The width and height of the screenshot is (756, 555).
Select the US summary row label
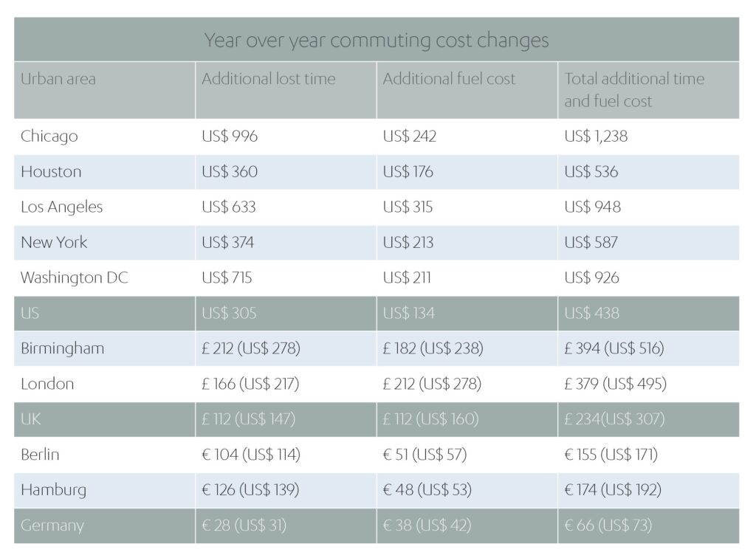[x=30, y=314]
